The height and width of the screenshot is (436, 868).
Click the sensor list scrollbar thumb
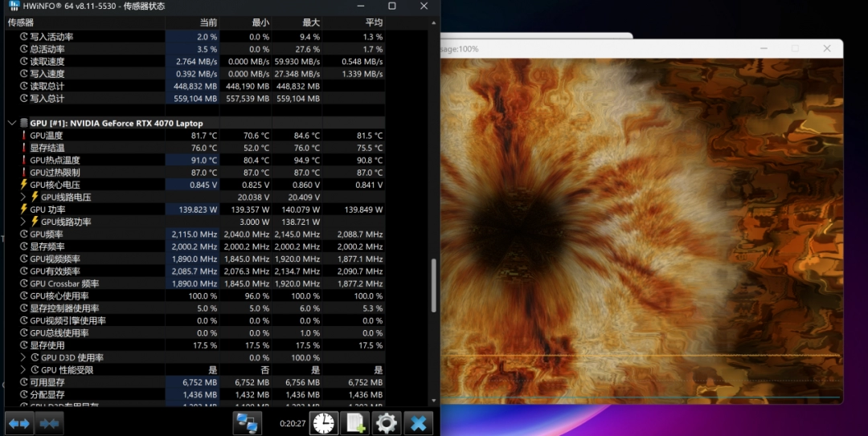coord(433,286)
